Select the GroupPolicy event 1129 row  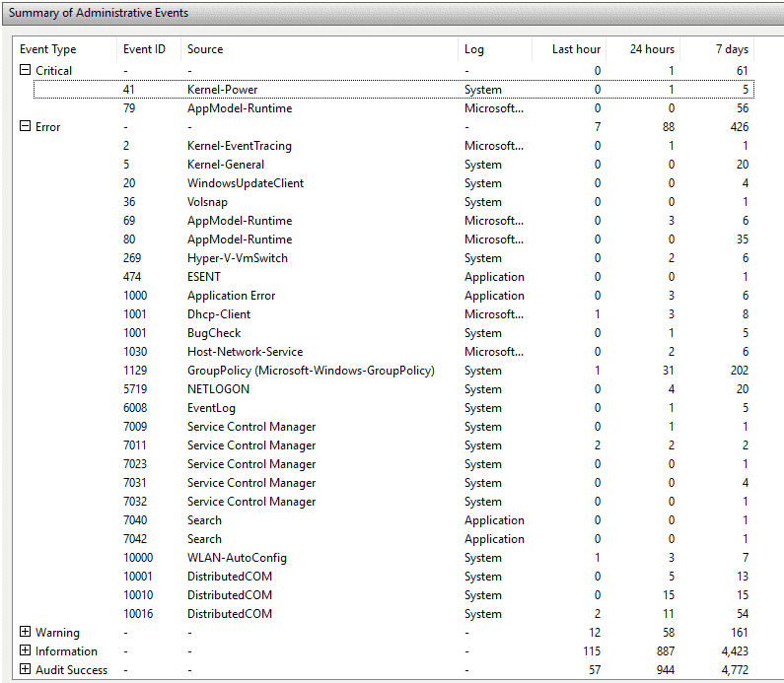pos(393,371)
